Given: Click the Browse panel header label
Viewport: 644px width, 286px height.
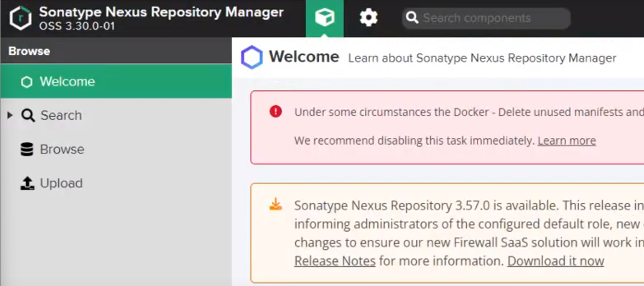Looking at the screenshot, I should (29, 52).
